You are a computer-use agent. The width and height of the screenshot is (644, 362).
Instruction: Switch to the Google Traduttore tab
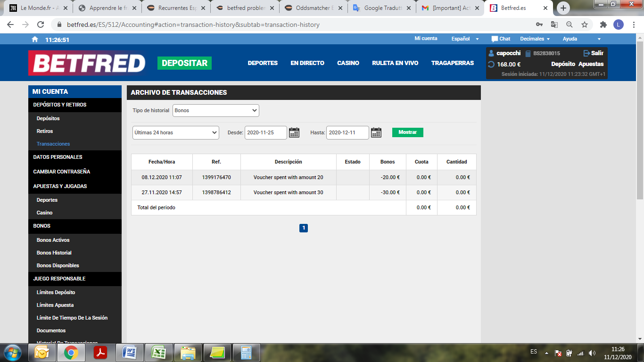(x=381, y=8)
